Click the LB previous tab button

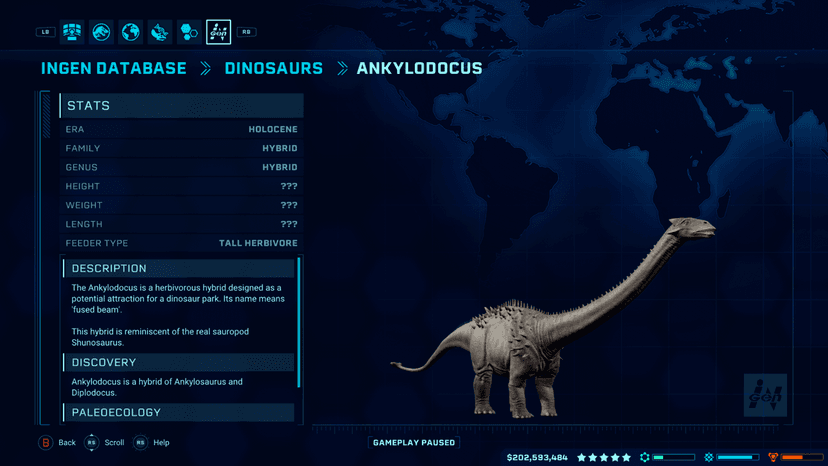click(x=45, y=32)
